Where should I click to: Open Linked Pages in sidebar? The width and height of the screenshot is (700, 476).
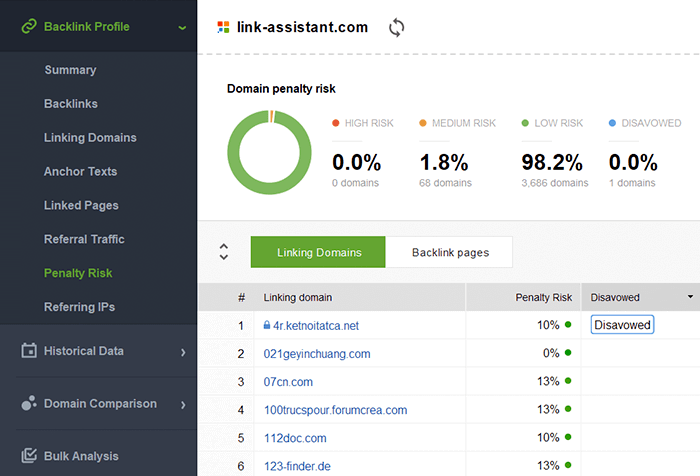tap(81, 205)
